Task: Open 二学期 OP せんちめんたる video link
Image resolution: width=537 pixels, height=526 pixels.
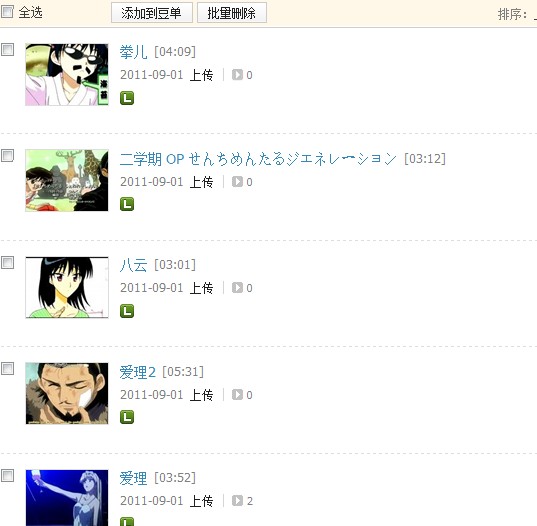Action: tap(258, 159)
